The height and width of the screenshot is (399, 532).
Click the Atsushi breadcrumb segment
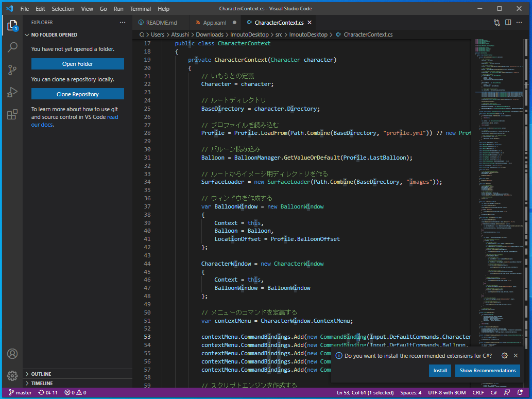180,34
